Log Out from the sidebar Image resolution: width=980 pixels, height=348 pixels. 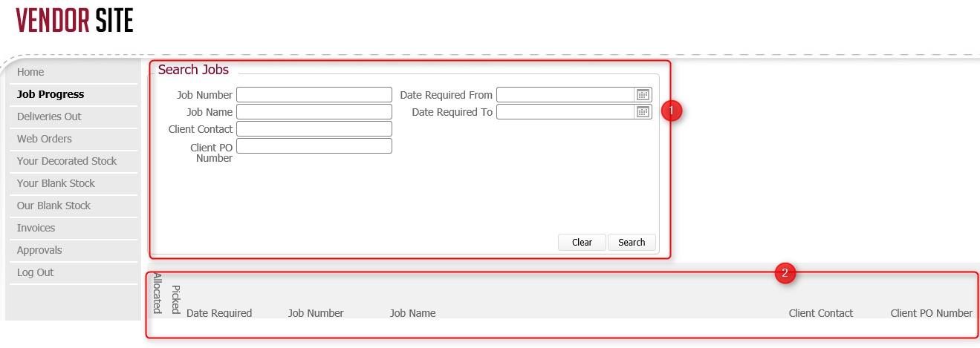[x=35, y=272]
